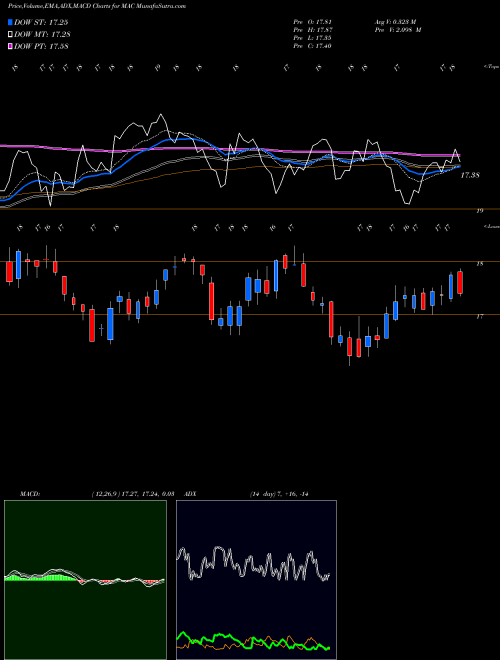Click the chart title mentioning MunafaSutra.com
Viewport: 500px width, 660px height.
(x=97, y=6)
